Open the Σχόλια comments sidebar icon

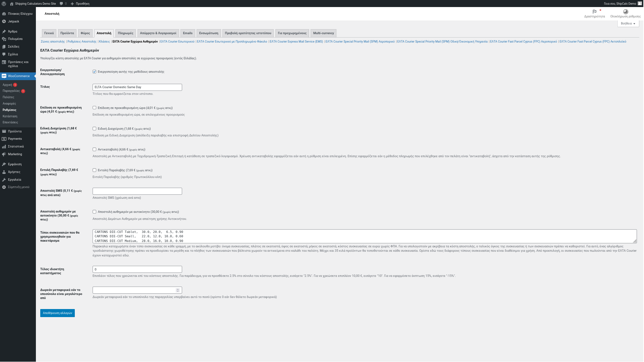(x=4, y=54)
